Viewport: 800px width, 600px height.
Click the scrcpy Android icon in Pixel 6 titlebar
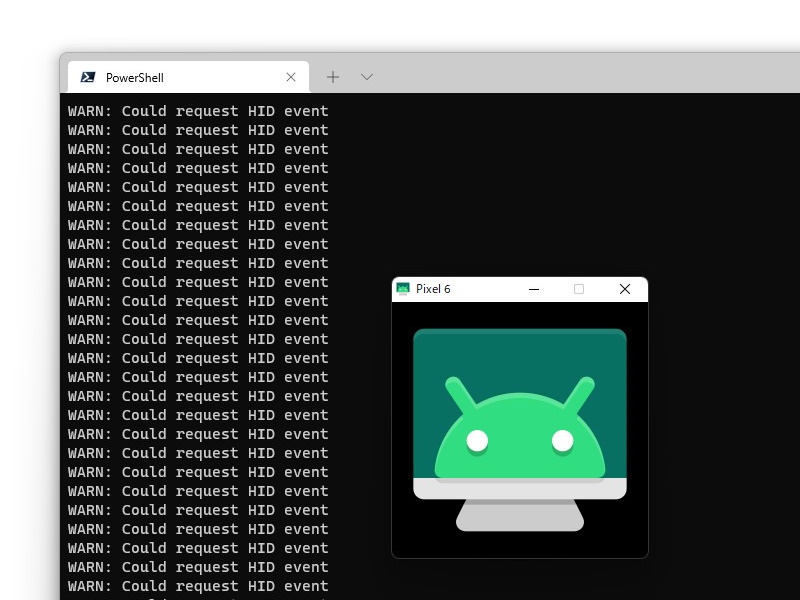tap(402, 289)
